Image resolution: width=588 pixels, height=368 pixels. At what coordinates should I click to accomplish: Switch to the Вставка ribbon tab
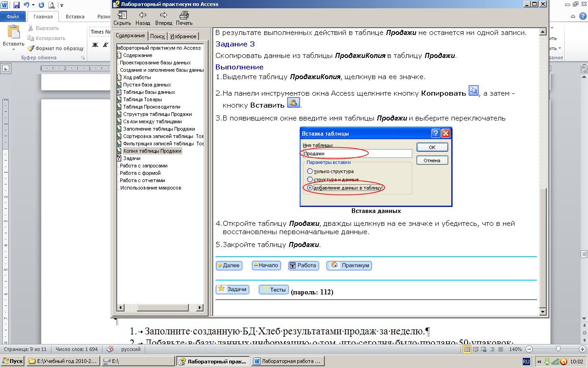point(75,17)
